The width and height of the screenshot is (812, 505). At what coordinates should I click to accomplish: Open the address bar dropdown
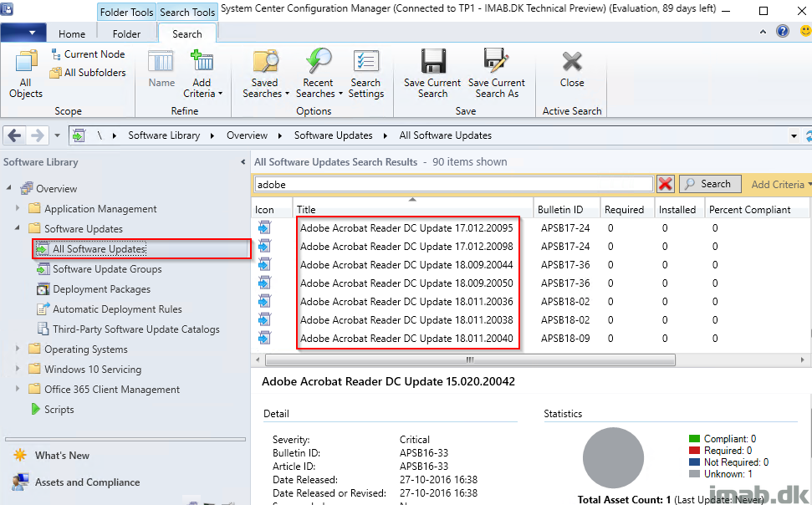coord(794,136)
